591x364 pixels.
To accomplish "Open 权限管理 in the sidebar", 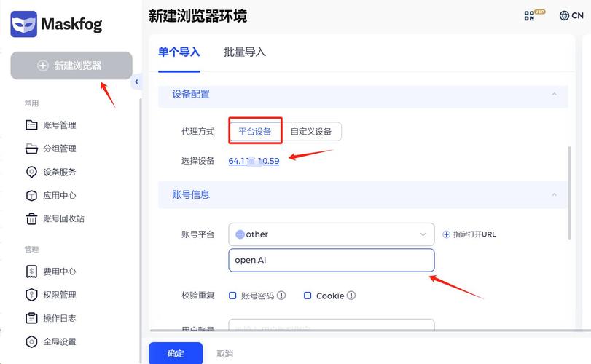I will tap(60, 295).
